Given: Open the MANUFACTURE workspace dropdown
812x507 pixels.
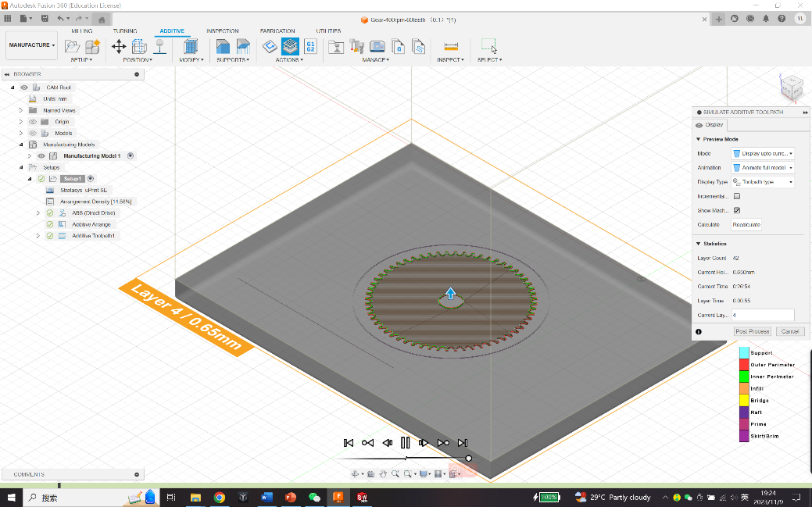Looking at the screenshot, I should 31,45.
